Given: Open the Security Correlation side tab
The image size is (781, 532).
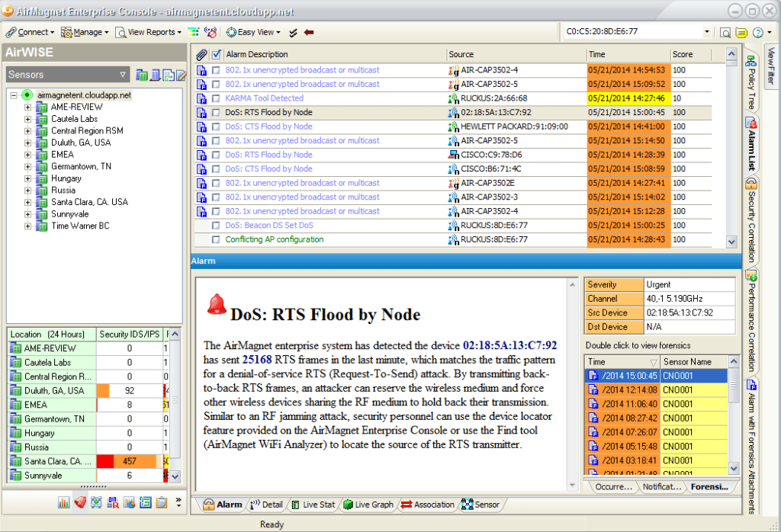Looking at the screenshot, I should 751,220.
